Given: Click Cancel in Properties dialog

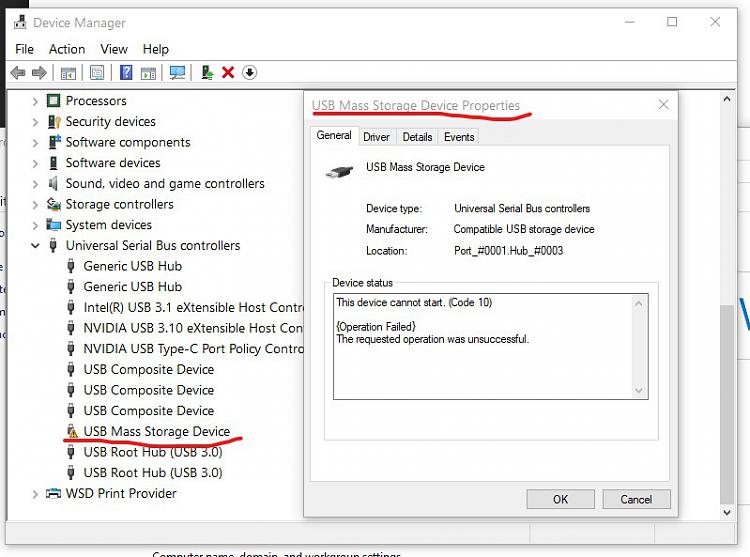Looking at the screenshot, I should click(636, 499).
